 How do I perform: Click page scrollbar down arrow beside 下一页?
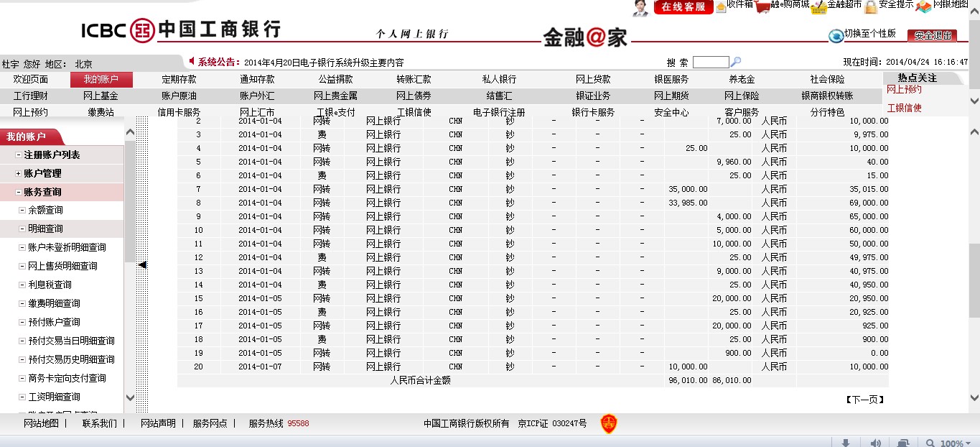[974, 397]
